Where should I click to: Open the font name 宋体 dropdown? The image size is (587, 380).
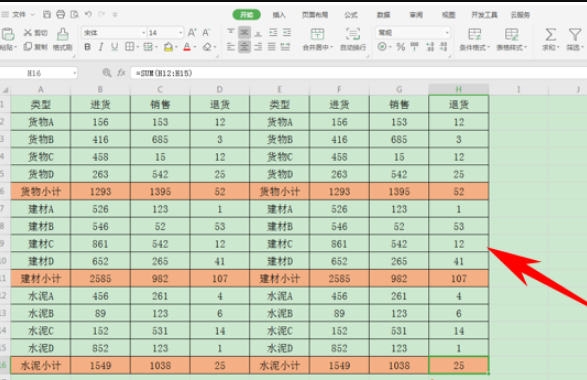(x=143, y=33)
